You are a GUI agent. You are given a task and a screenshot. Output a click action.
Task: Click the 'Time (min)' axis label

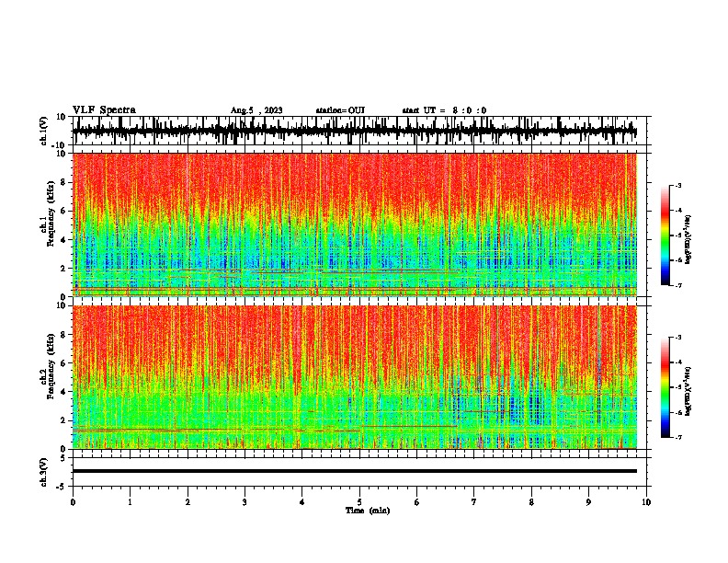point(368,511)
